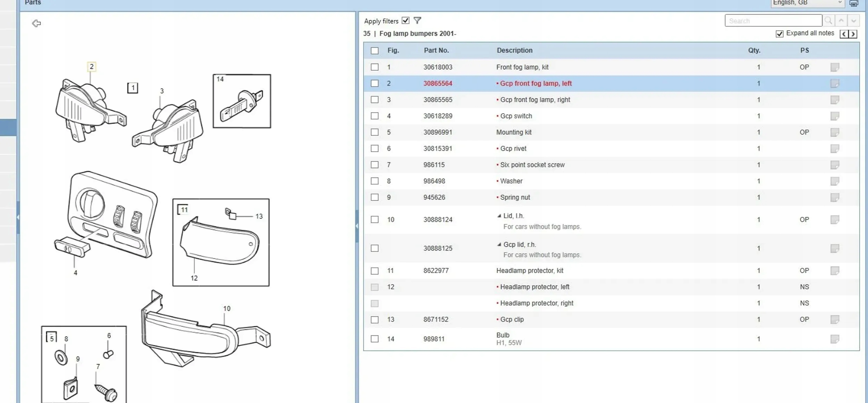Open the filter funnel icon

[x=417, y=20]
